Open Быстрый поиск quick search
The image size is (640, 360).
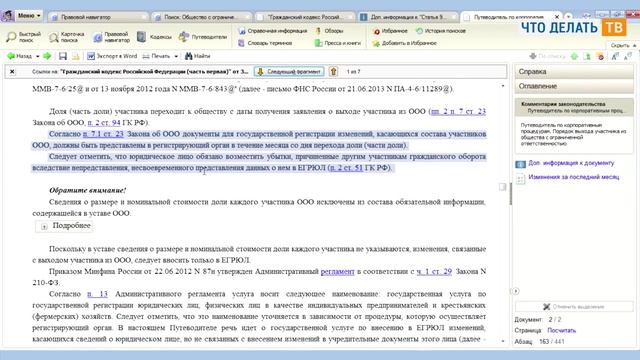click(x=24, y=37)
